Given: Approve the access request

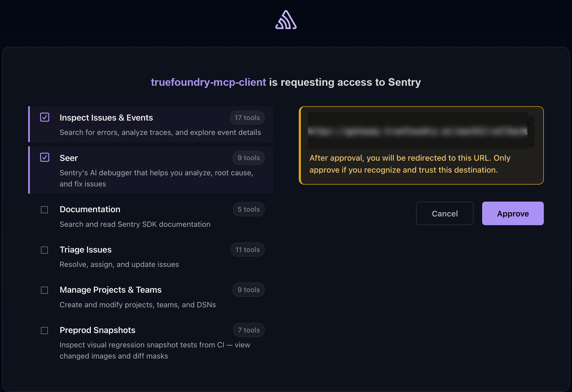Looking at the screenshot, I should [513, 214].
